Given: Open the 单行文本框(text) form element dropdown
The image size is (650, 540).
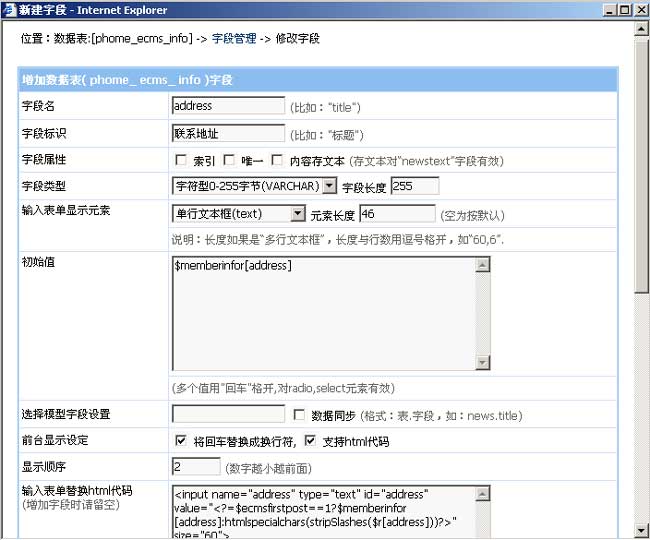Looking at the screenshot, I should pyautogui.click(x=298, y=214).
